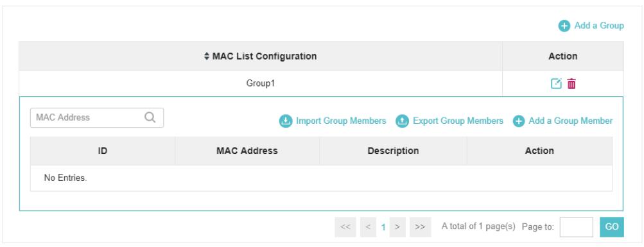Click the ID column header
The width and height of the screenshot is (644, 247).
coord(103,151)
